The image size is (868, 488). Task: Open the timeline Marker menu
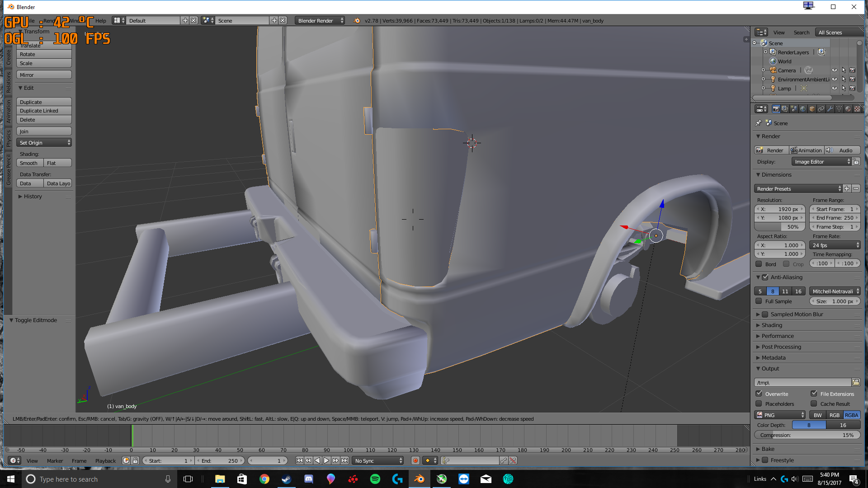(55, 460)
